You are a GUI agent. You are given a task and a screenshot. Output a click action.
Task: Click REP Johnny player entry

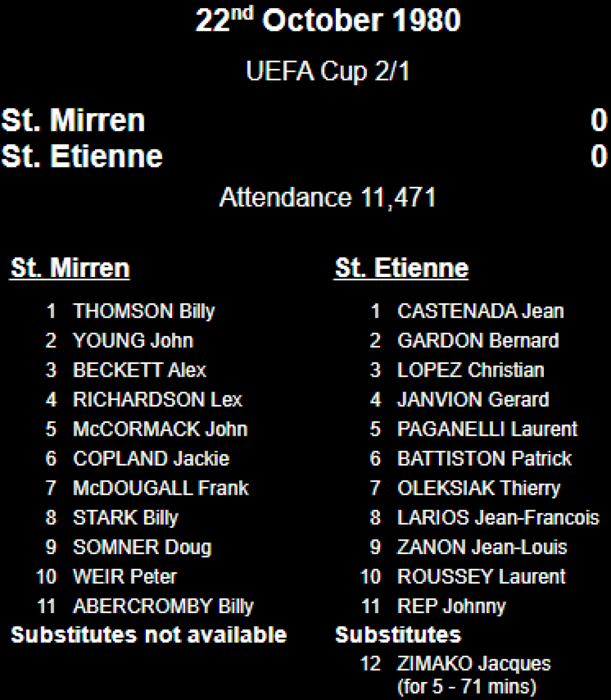tap(451, 606)
